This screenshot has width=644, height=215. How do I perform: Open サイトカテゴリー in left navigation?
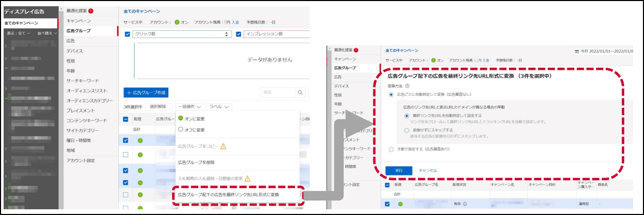click(x=84, y=131)
